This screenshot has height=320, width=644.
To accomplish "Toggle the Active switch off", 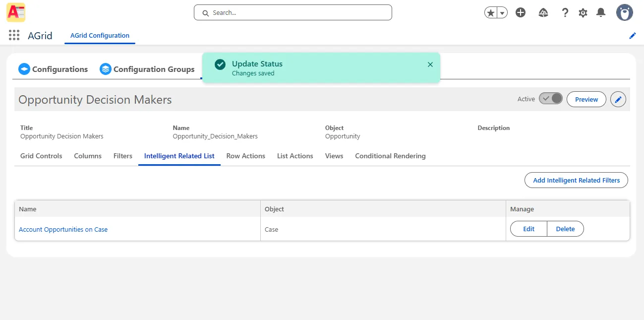I will tap(551, 99).
